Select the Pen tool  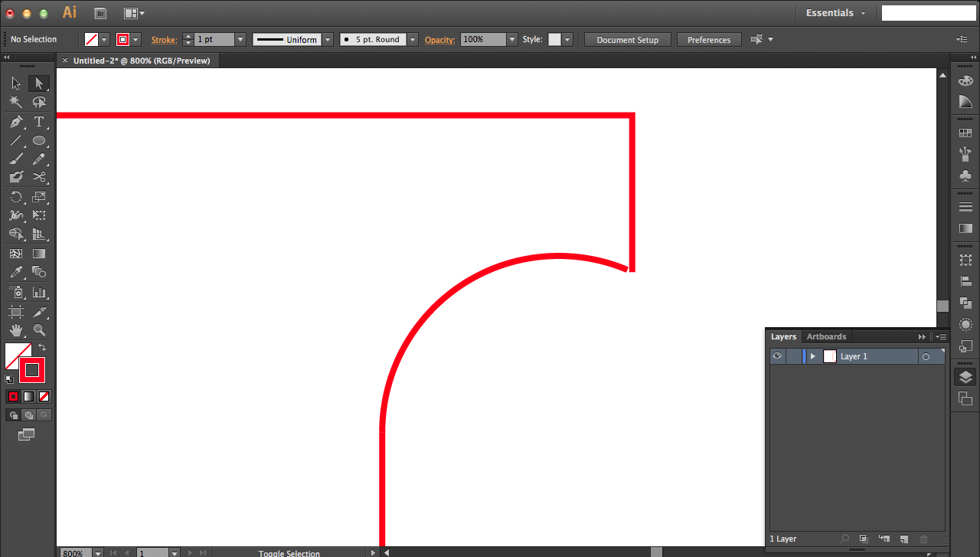pyautogui.click(x=16, y=122)
